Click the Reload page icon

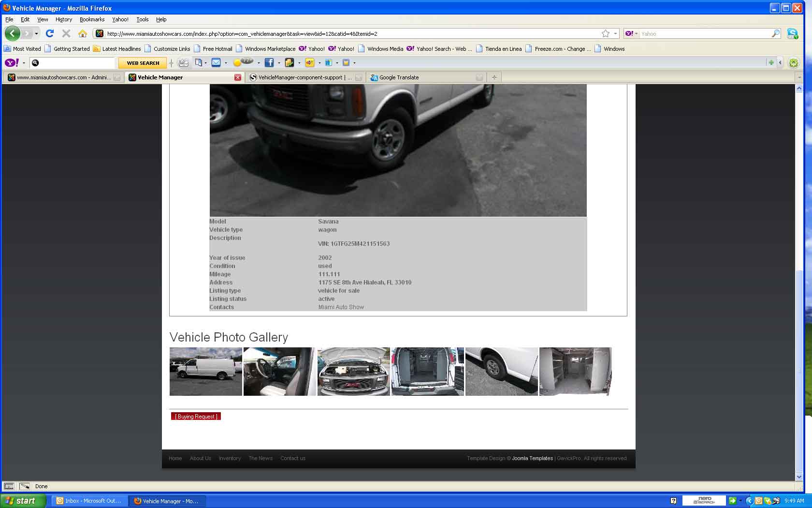tap(49, 33)
